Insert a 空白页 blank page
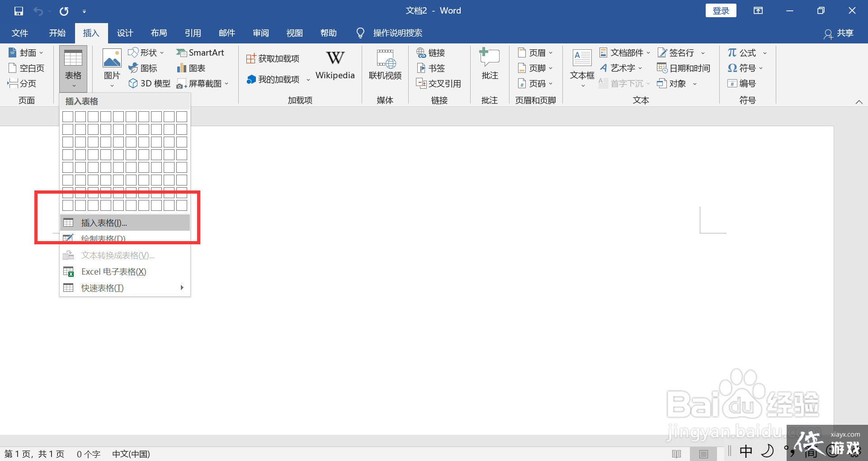Viewport: 868px width, 461px height. 26,68
